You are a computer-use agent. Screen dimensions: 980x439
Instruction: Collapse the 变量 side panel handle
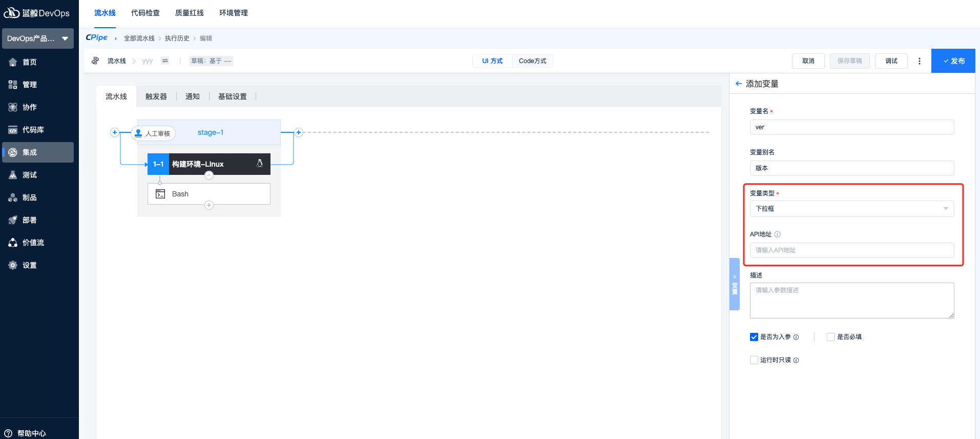(735, 284)
